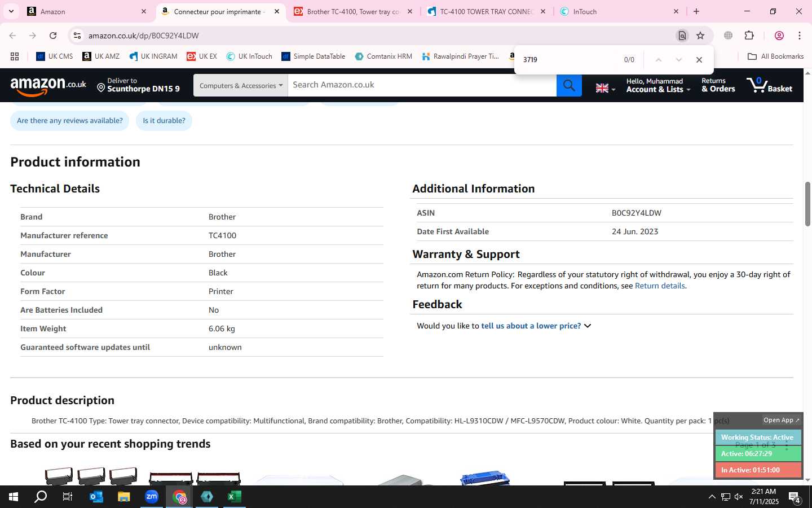
Task: Open the Computers & Accessories category dropdown
Action: pyautogui.click(x=241, y=85)
